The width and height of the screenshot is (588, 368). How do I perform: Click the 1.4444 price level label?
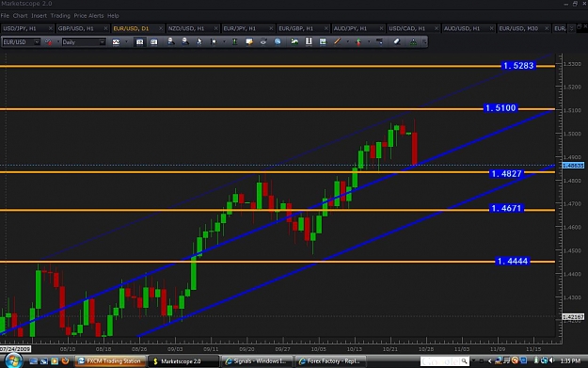tap(512, 261)
